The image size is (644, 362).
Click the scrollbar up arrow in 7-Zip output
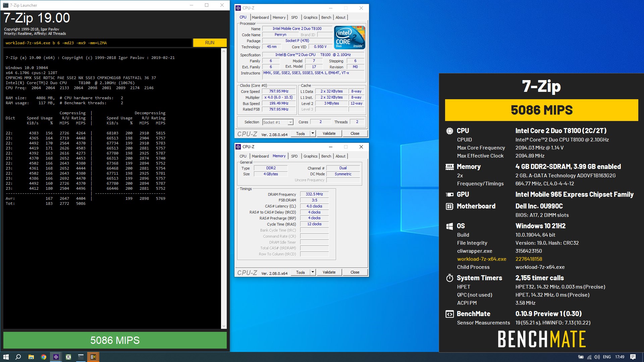point(224,51)
